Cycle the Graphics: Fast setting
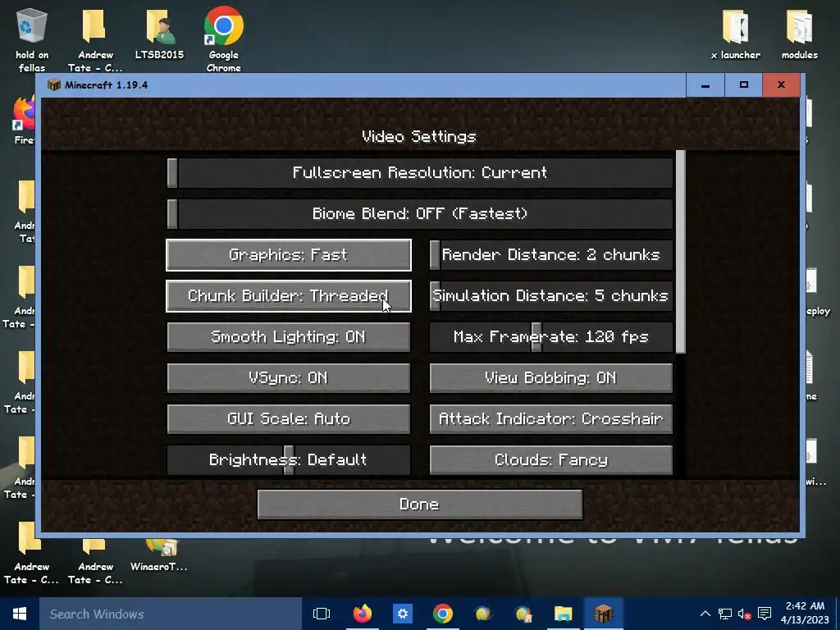Image resolution: width=840 pixels, height=630 pixels. [289, 255]
